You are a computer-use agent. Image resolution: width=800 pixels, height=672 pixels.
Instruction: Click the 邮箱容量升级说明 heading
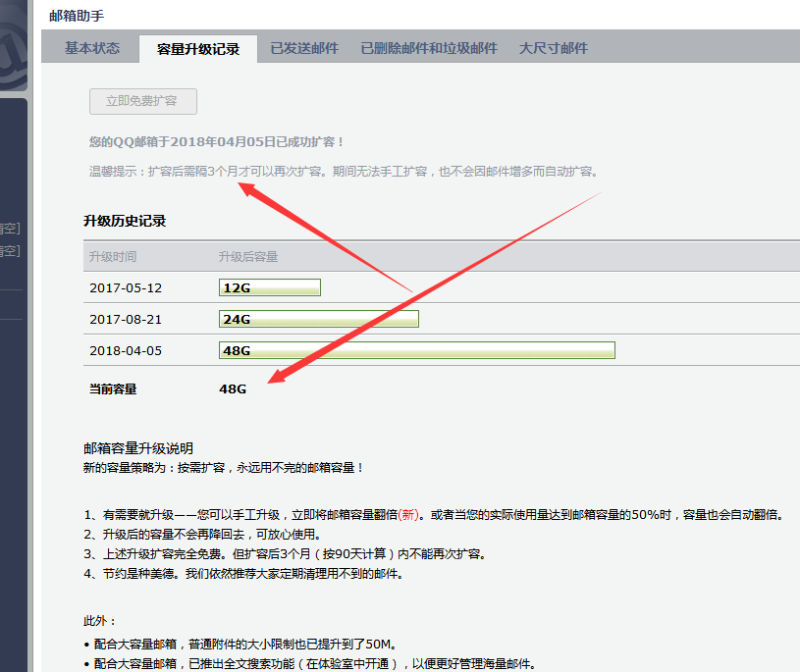tap(138, 449)
